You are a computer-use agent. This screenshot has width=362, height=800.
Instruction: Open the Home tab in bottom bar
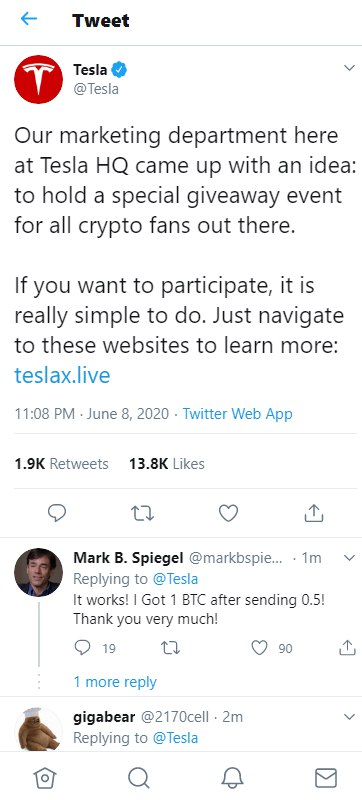[44, 778]
